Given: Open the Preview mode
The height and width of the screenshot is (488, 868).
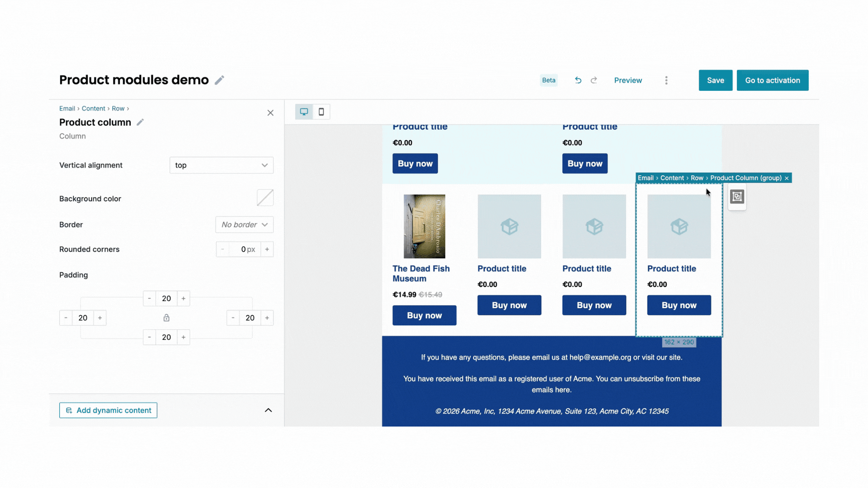Looking at the screenshot, I should pos(628,80).
